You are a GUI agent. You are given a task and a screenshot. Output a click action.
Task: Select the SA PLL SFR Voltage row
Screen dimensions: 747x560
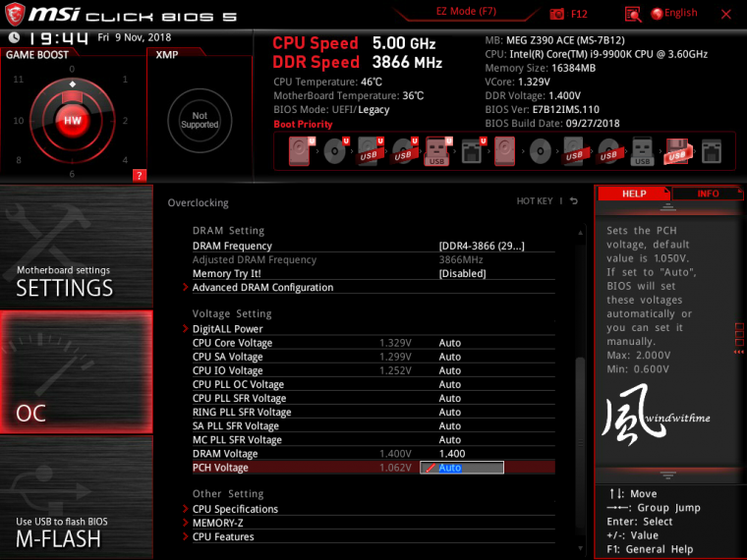373,425
